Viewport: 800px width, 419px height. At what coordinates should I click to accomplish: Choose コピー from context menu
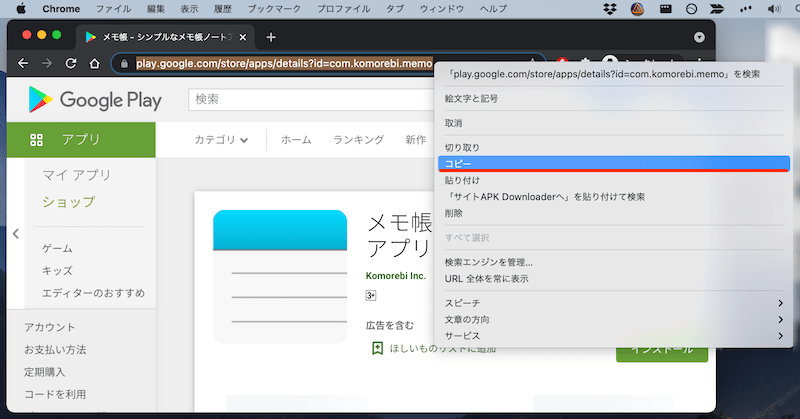tap(614, 164)
